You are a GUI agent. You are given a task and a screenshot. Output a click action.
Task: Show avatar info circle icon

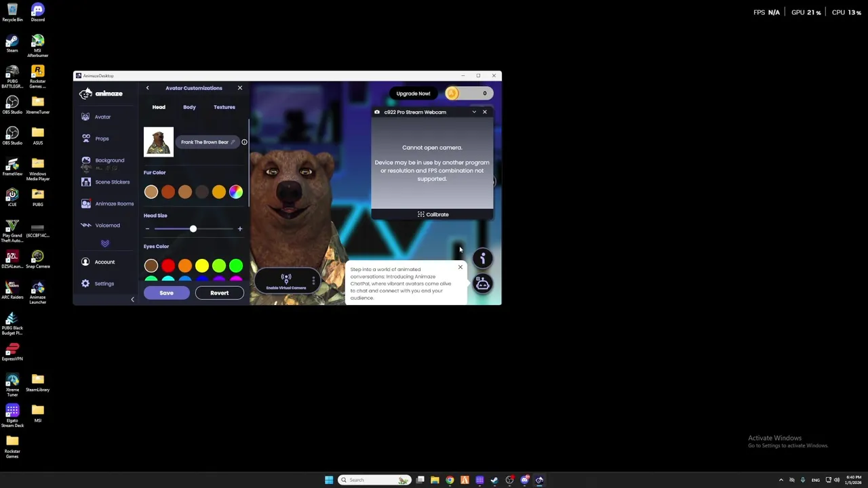244,142
